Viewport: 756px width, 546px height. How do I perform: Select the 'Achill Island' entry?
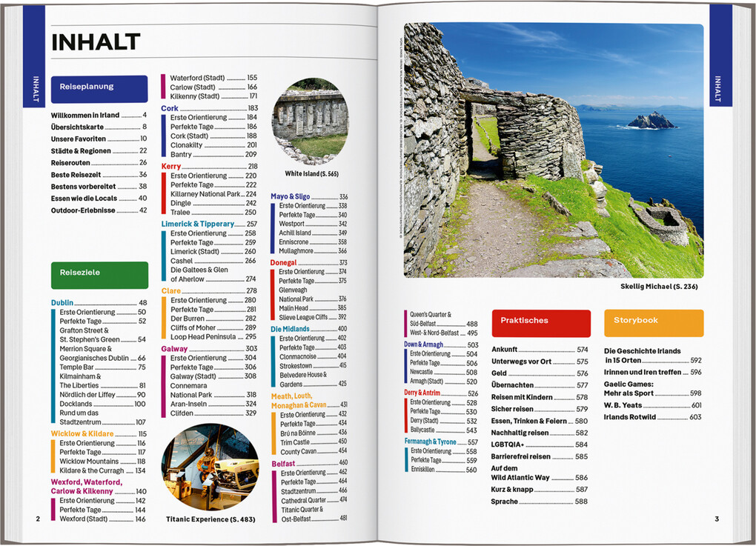(x=313, y=233)
